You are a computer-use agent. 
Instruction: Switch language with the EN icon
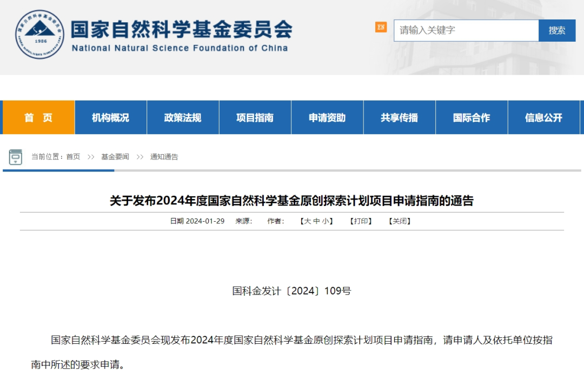click(x=381, y=27)
